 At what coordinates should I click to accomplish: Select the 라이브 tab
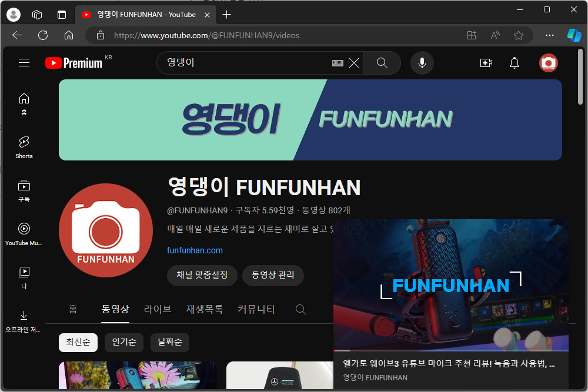point(158,309)
